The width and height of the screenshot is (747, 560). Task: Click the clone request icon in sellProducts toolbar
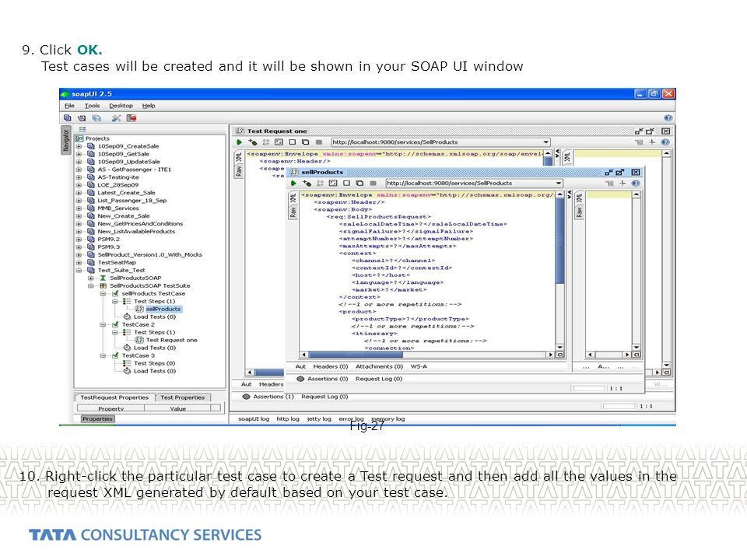[359, 184]
